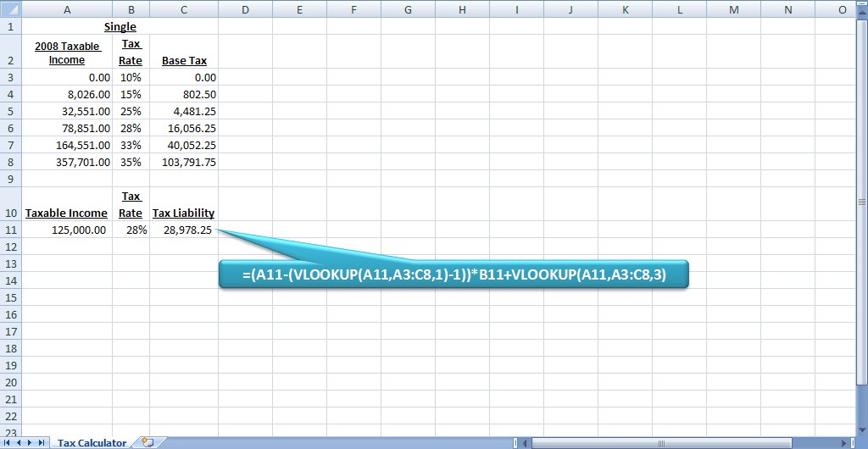Select column M header
Image resolution: width=868 pixels, height=449 pixels.
[733, 9]
